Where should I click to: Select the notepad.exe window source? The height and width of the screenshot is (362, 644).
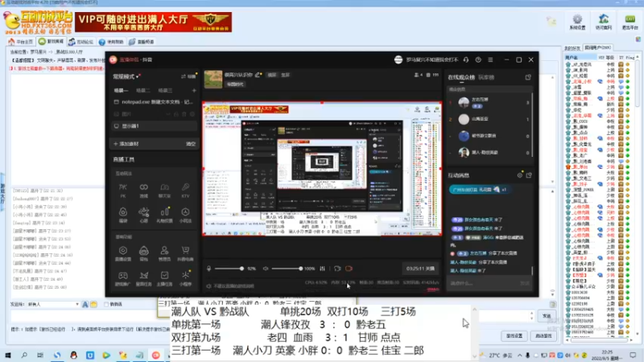(x=155, y=102)
